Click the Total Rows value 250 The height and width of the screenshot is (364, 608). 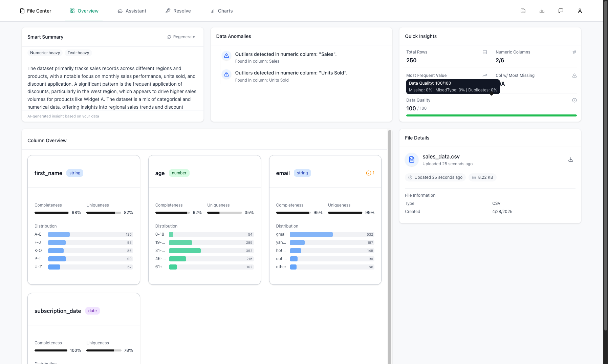[x=411, y=60]
